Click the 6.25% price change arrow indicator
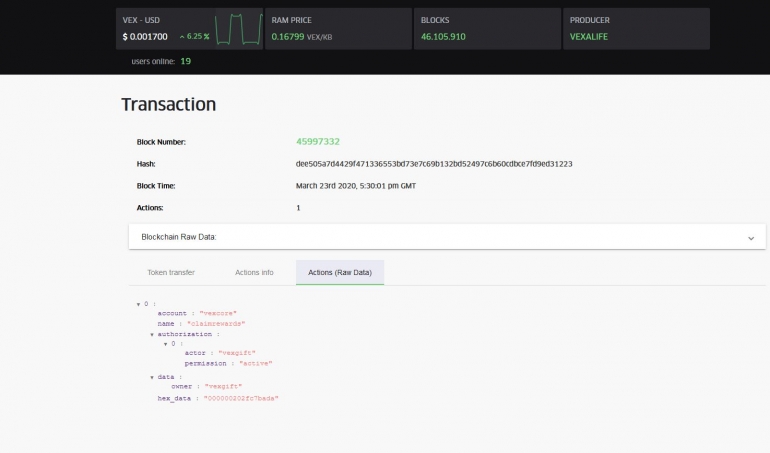Screen dimensions: 770x453 [183, 37]
